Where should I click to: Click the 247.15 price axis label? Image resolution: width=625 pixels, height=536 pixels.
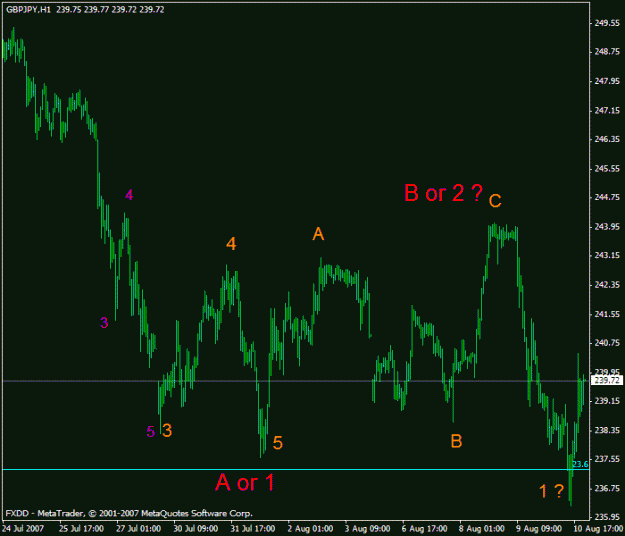click(x=607, y=110)
